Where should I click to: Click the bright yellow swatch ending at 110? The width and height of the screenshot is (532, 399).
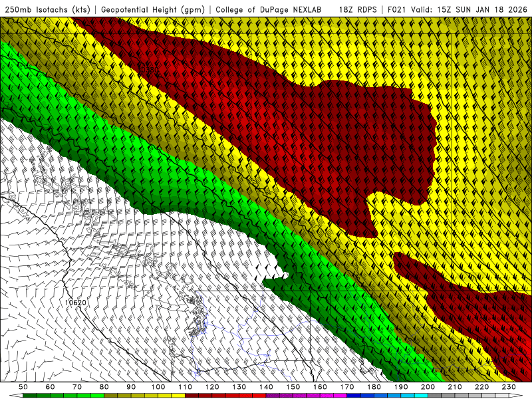[x=178, y=396]
